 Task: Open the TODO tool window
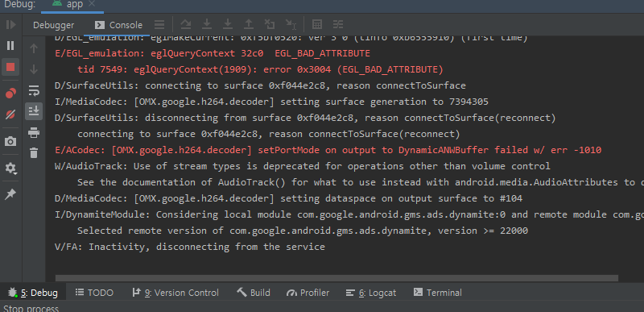click(x=94, y=293)
